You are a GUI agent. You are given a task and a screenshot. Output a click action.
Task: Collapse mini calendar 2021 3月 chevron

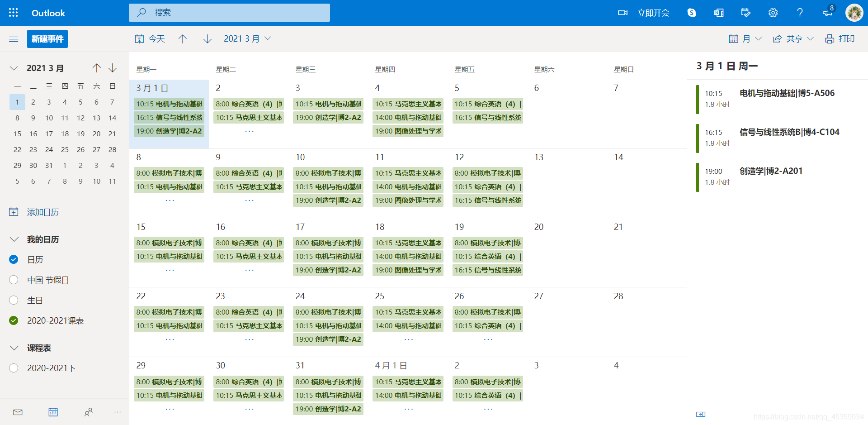point(14,68)
